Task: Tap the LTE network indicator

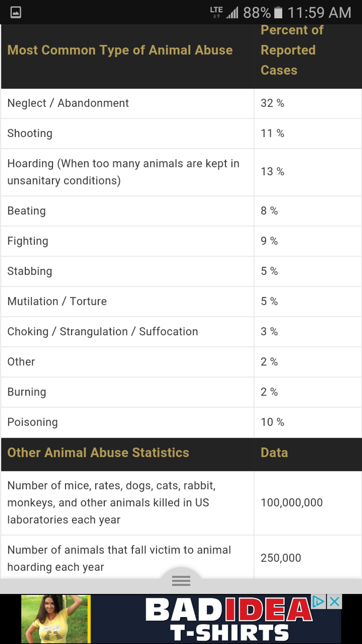Action: (x=216, y=12)
